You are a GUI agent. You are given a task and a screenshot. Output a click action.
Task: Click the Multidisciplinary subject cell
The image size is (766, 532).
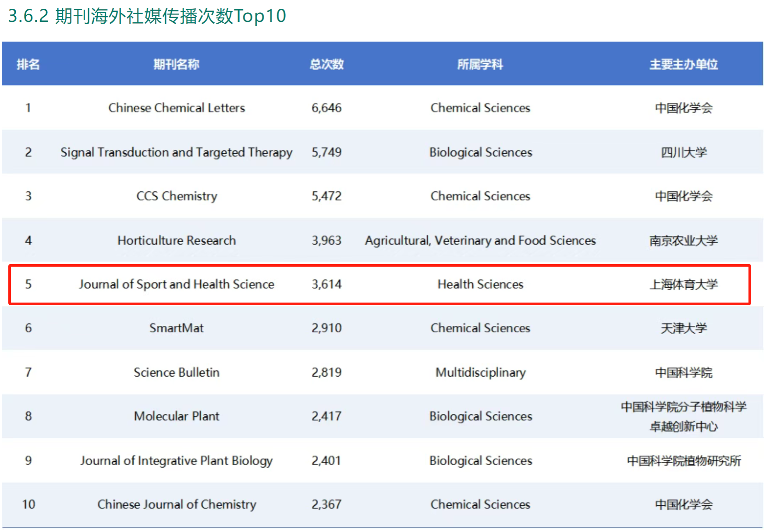(480, 372)
